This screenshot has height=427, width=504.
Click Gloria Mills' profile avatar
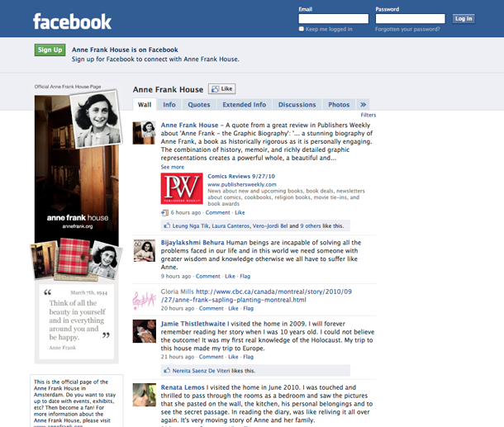pos(145,300)
